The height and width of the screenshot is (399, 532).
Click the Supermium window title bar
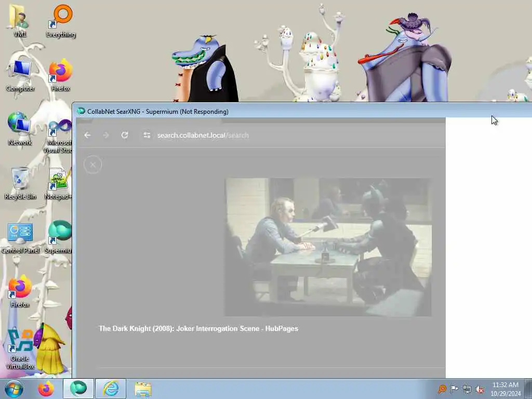pyautogui.click(x=302, y=111)
